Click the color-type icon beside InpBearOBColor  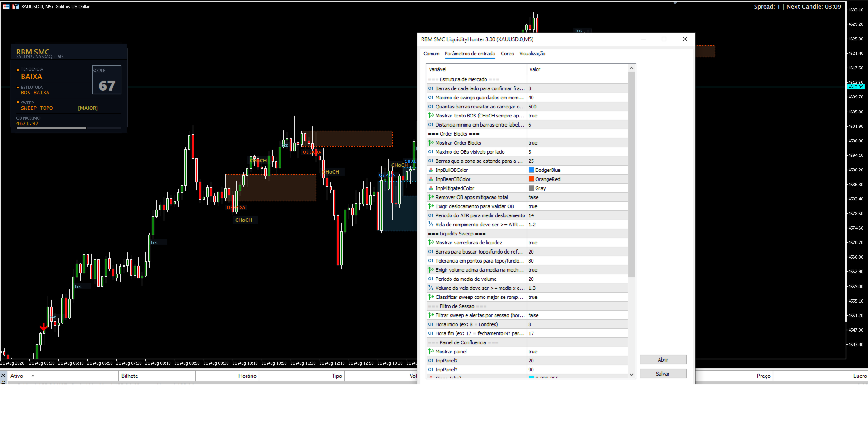(x=431, y=179)
